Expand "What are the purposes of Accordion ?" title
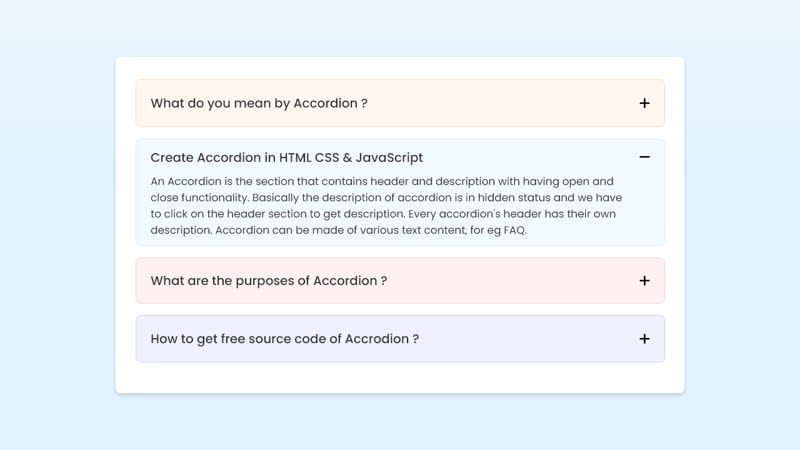 268,281
